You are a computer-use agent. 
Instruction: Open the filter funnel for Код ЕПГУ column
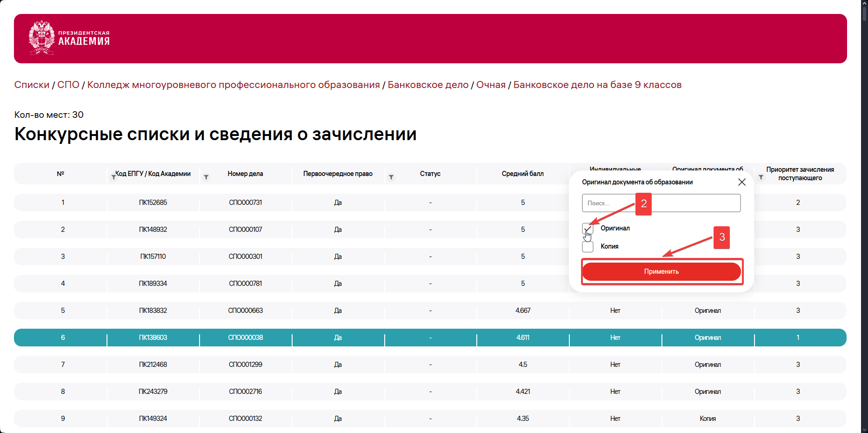point(114,177)
